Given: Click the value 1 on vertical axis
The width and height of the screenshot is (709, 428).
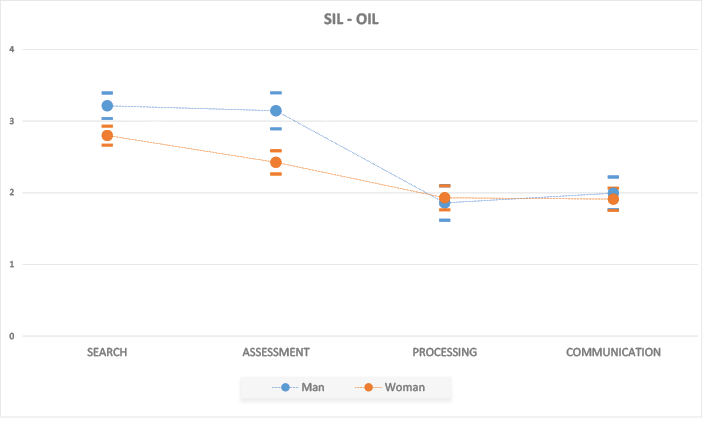Looking at the screenshot, I should pos(12,265).
